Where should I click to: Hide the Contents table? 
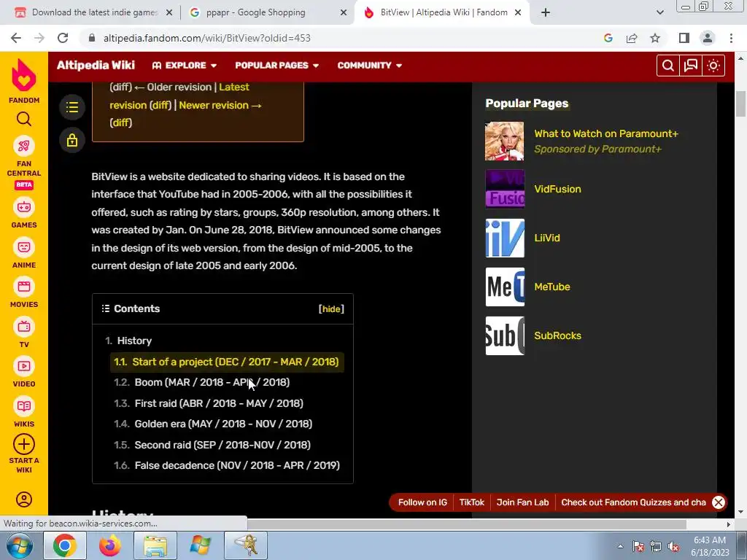pos(331,309)
